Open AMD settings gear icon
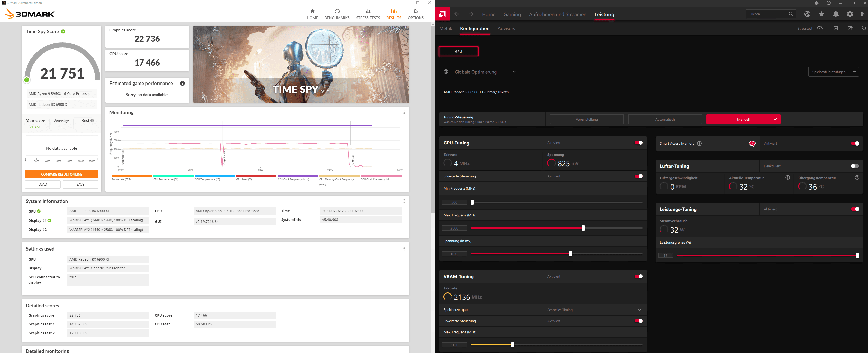 (x=850, y=14)
